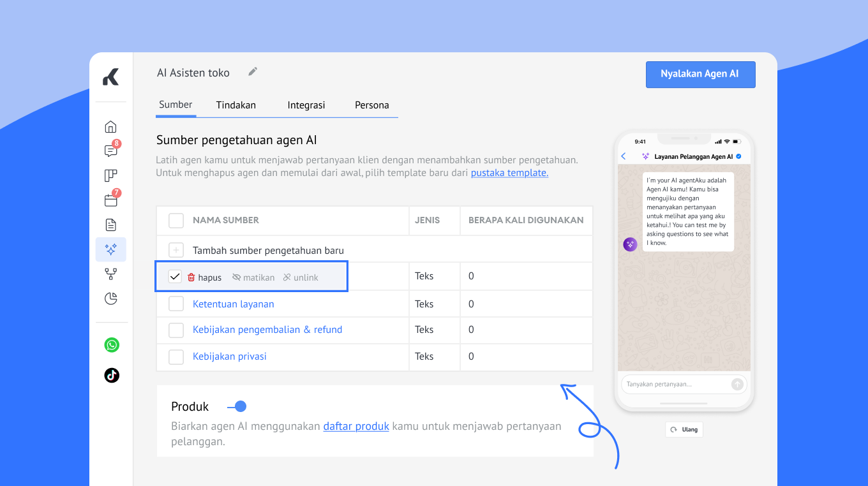This screenshot has width=868, height=486.
Task: Switch to the Persona tab
Action: (x=372, y=105)
